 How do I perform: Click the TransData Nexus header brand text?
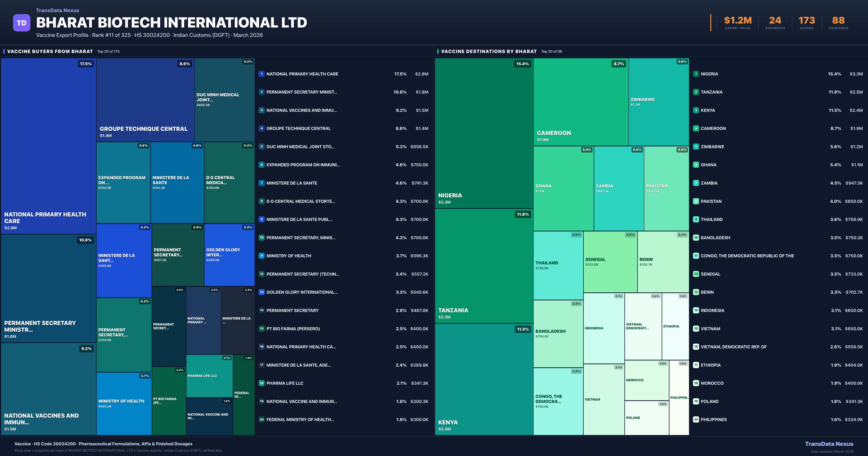58,10
